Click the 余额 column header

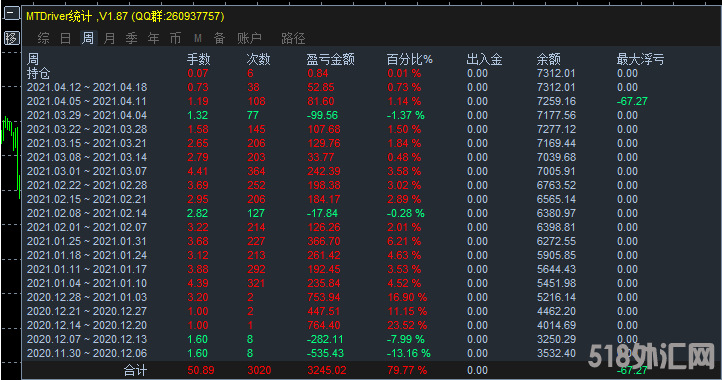pyautogui.click(x=548, y=59)
